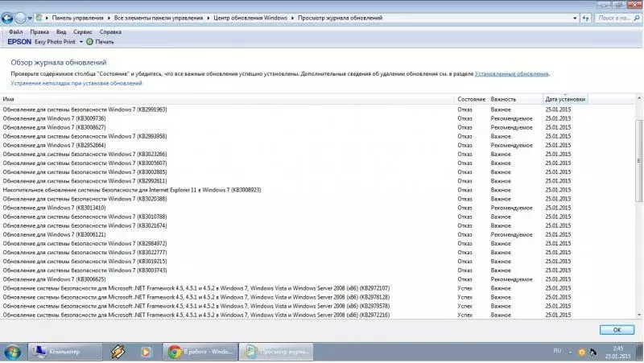Click the Show desktop strip at the taskbar end
The width and height of the screenshot is (644, 363).
(641, 352)
